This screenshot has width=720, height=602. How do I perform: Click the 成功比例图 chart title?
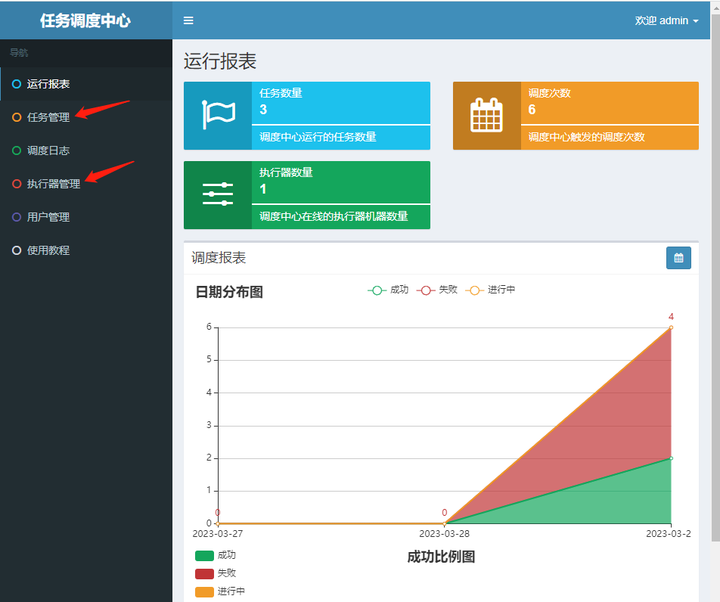(x=441, y=557)
